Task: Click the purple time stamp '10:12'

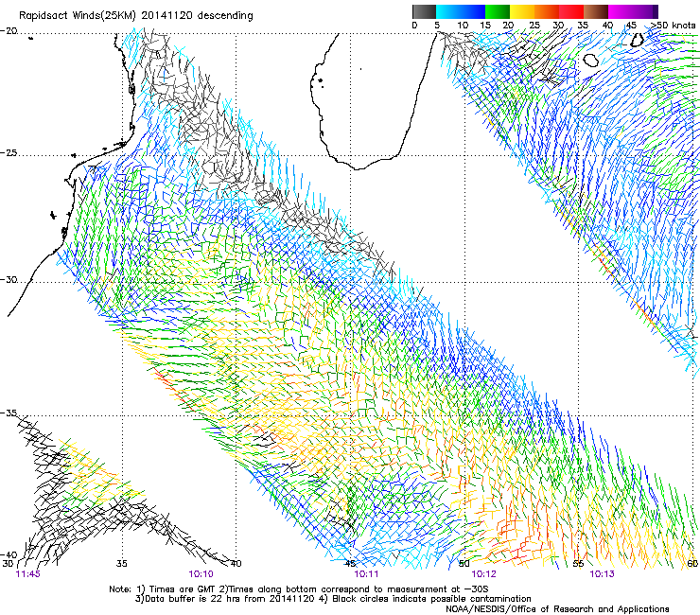Action: click(484, 574)
